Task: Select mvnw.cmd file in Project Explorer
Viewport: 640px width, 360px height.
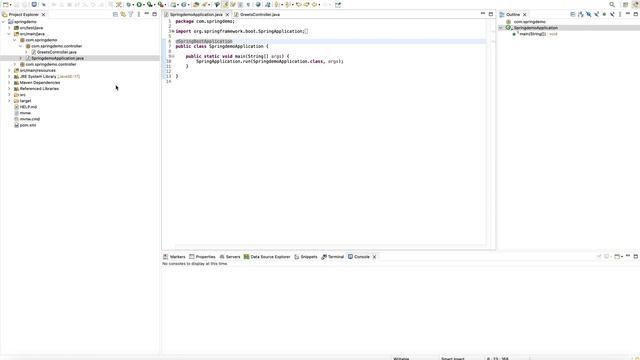Action: coord(29,119)
